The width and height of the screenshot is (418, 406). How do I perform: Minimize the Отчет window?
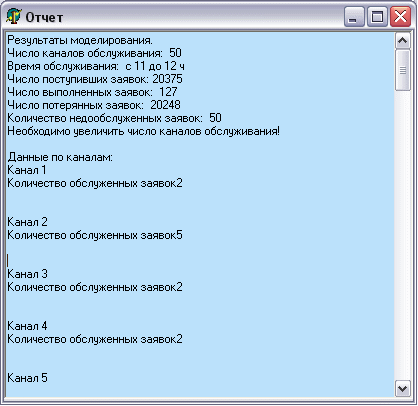click(354, 16)
